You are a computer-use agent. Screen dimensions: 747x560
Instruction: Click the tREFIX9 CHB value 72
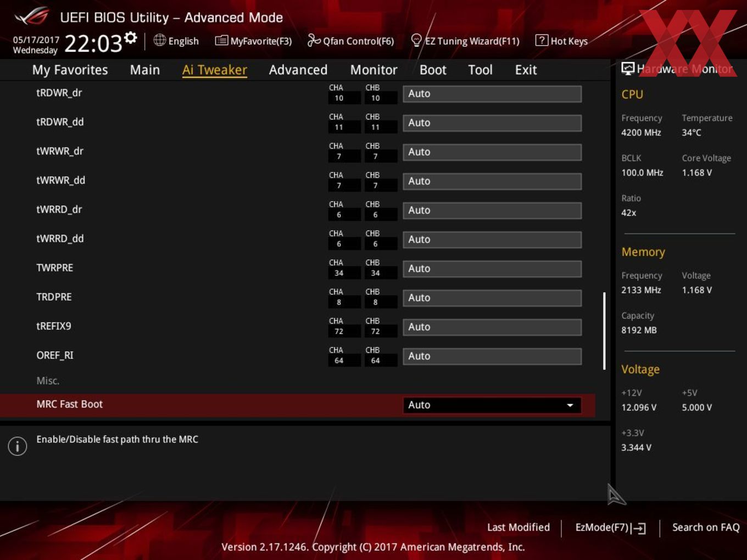[375, 331]
